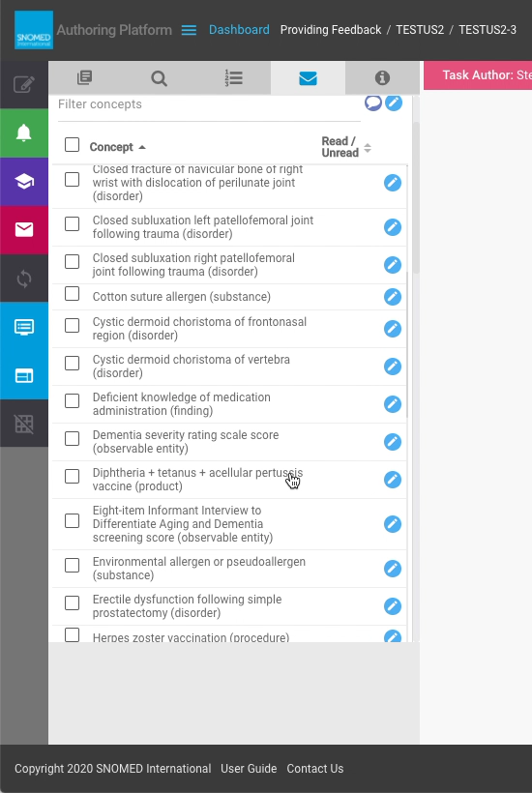Open the purple graduation cap sidebar icon
The width and height of the screenshot is (532, 793).
[24, 182]
